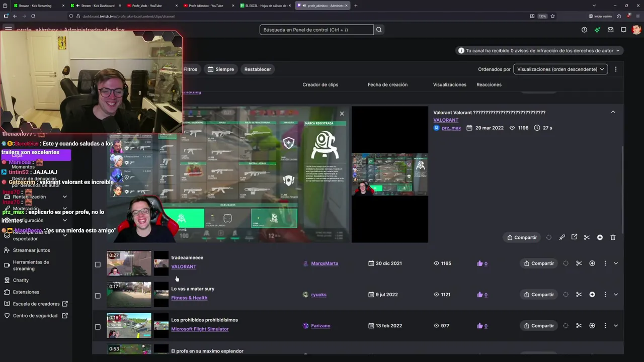Open a new browser tab with the plus
Image resolution: width=644 pixels, height=362 pixels.
[x=356, y=6]
